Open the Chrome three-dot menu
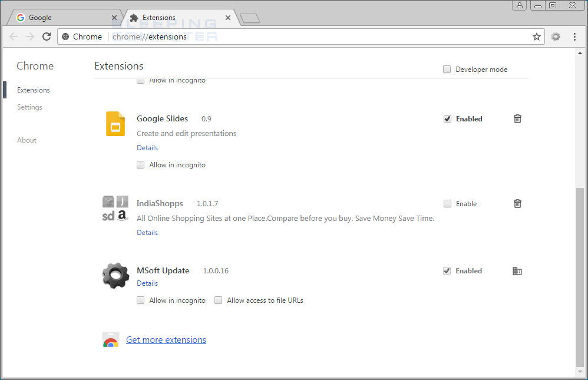588x380 pixels. coord(574,37)
